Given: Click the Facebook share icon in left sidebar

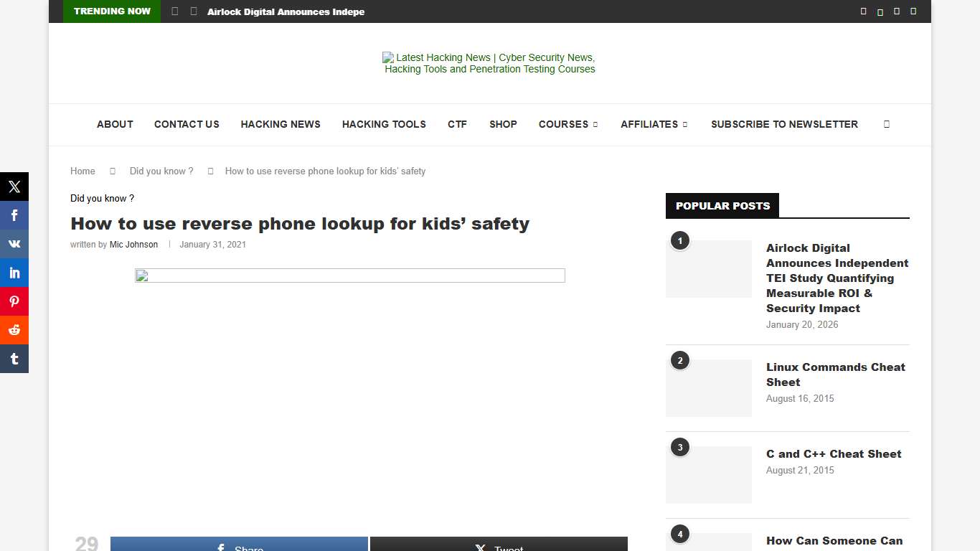Looking at the screenshot, I should [14, 215].
